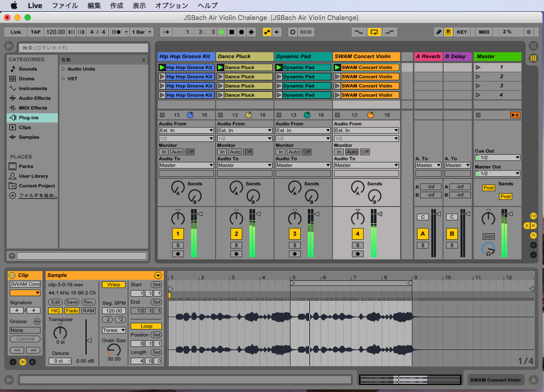
Task: Switch to Arrangement view selector icon
Action: (533, 46)
